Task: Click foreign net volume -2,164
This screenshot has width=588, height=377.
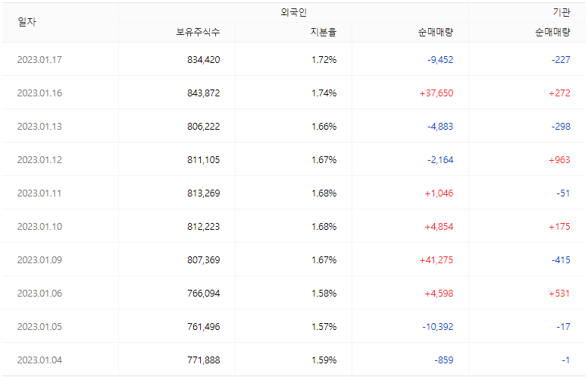Action: click(x=441, y=160)
